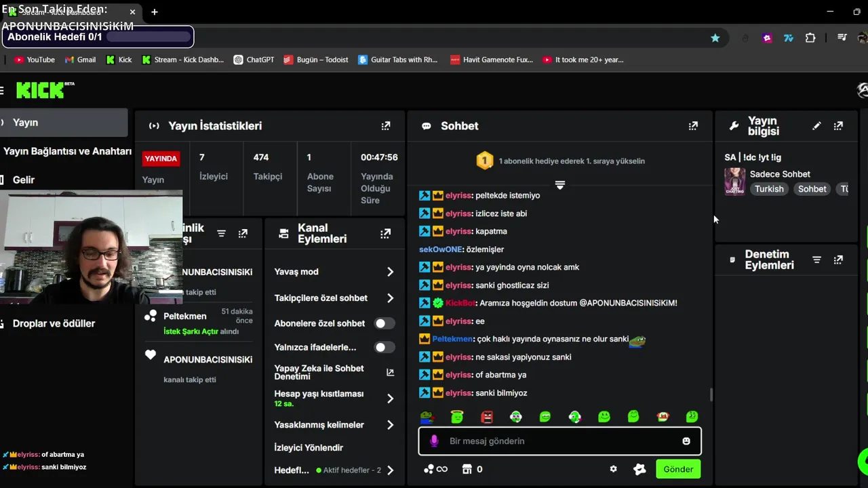Image resolution: width=868 pixels, height=488 pixels.
Task: Click the Sadece Sohbet category thumbnail
Action: coord(735,182)
